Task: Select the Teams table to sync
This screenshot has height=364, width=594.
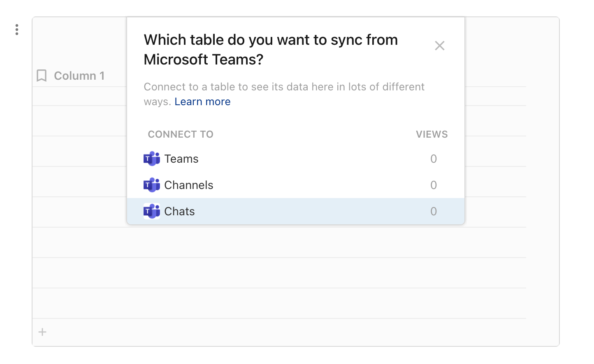Action: coord(181,159)
